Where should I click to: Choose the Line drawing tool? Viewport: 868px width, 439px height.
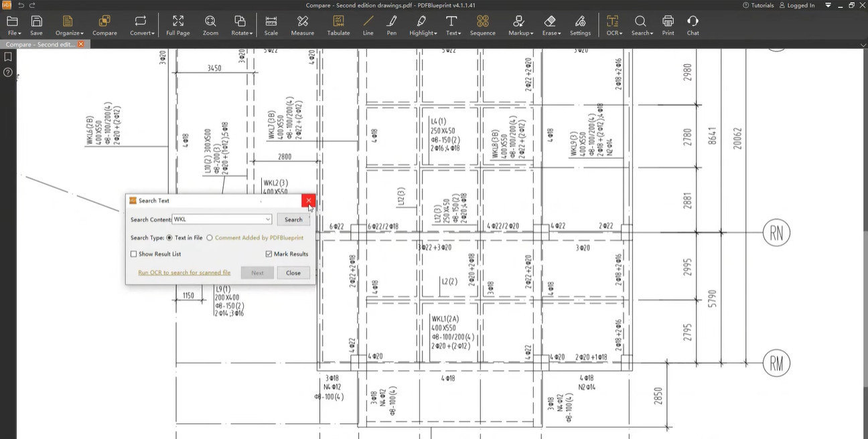(x=368, y=25)
